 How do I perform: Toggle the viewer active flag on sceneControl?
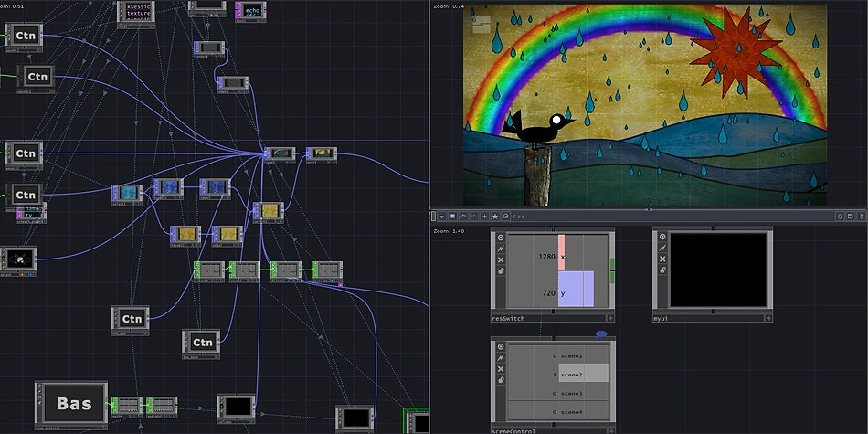(x=501, y=346)
